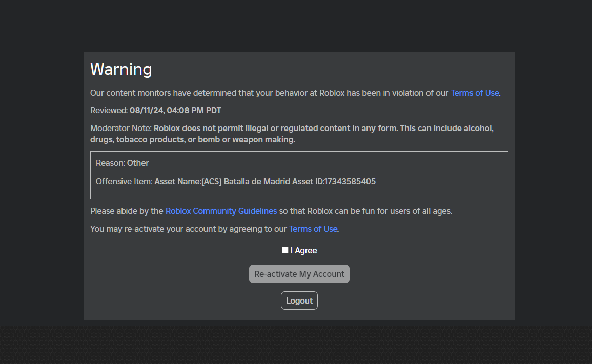Click the Logout button

click(x=299, y=301)
